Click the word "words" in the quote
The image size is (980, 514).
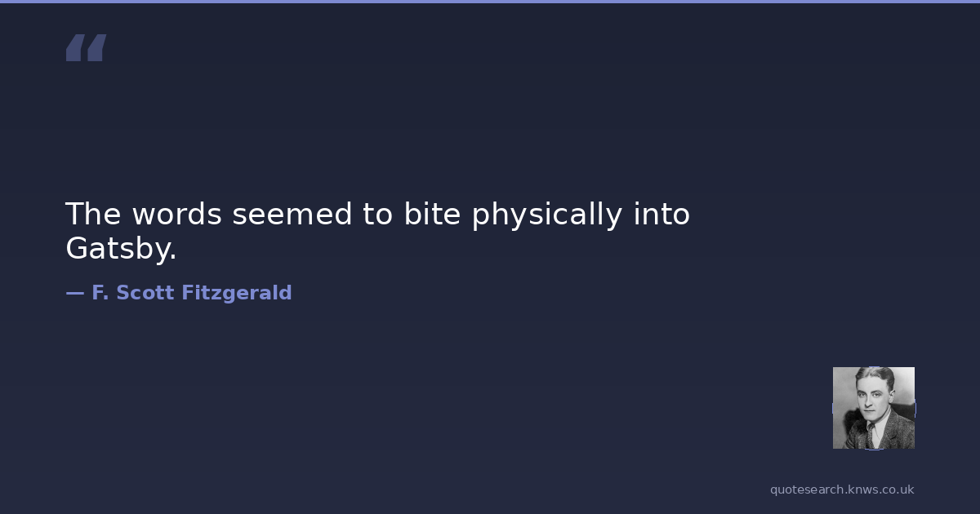coord(177,215)
